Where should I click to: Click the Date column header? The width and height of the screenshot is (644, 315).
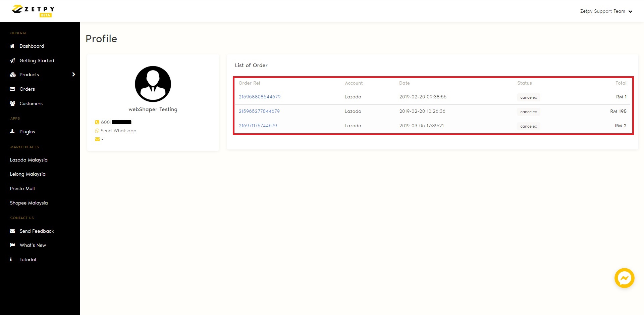[405, 83]
